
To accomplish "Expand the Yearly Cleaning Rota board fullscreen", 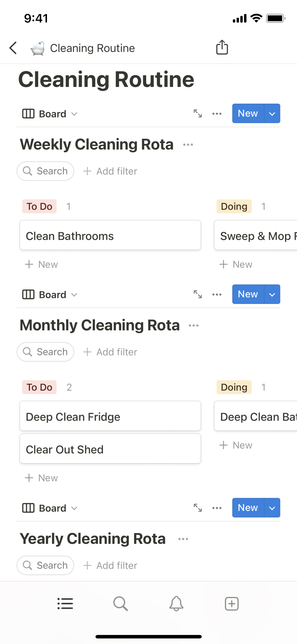I will click(x=198, y=508).
